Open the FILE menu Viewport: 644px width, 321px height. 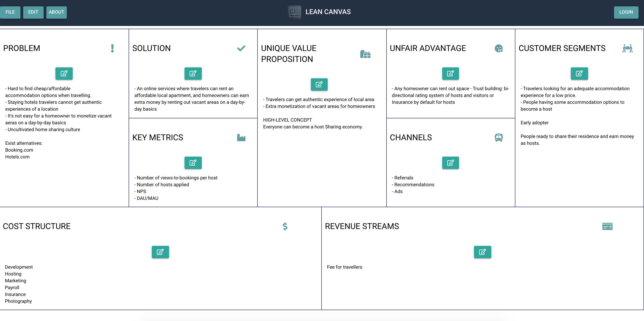point(10,12)
